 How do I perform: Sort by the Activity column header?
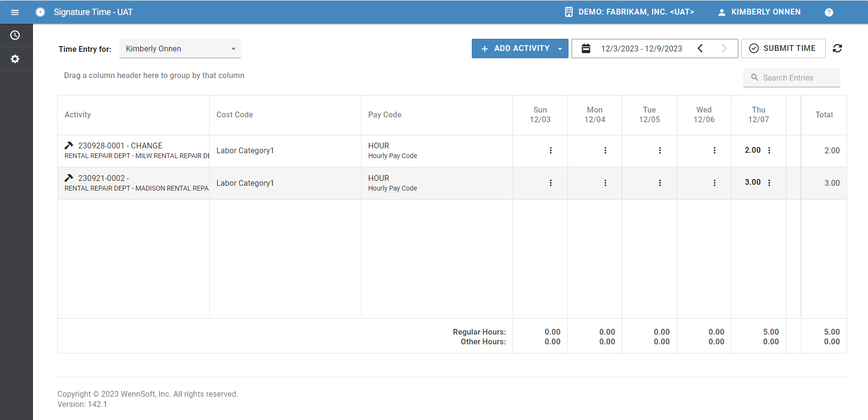click(x=78, y=115)
